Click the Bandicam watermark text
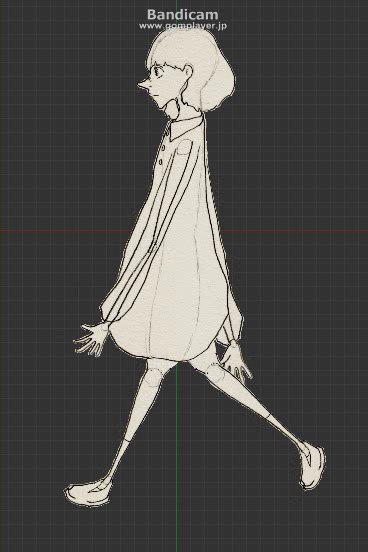Viewport: 368px width, 552px height. click(182, 14)
